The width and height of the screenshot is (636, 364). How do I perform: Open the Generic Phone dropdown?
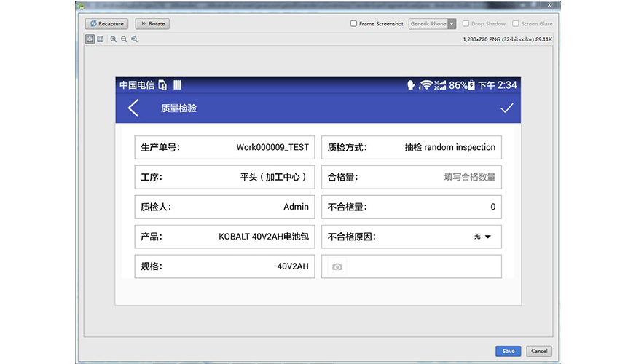433,24
